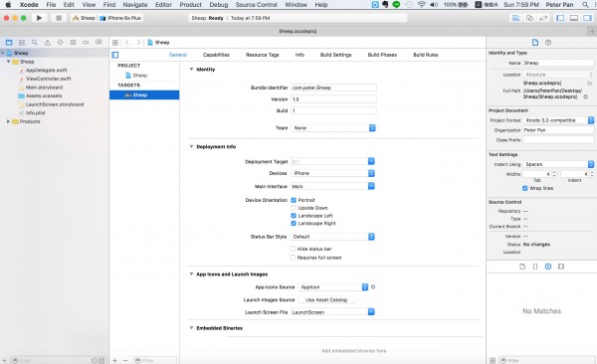This screenshot has width=597, height=364.
Task: Open the Status Bar Style dropdown
Action: pyautogui.click(x=332, y=237)
